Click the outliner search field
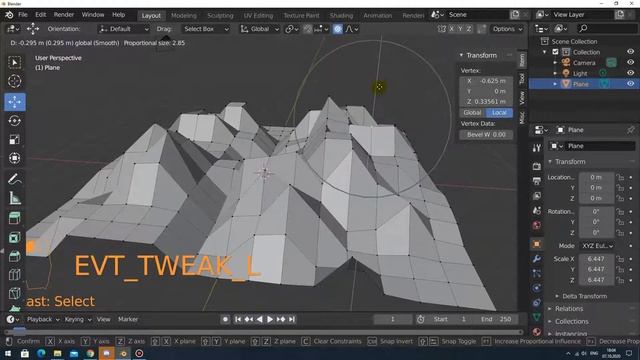 606,29
